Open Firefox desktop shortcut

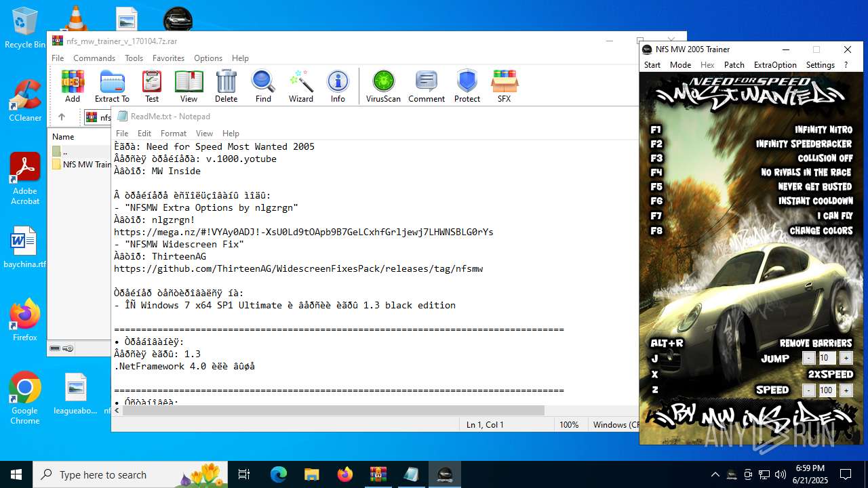click(x=25, y=320)
